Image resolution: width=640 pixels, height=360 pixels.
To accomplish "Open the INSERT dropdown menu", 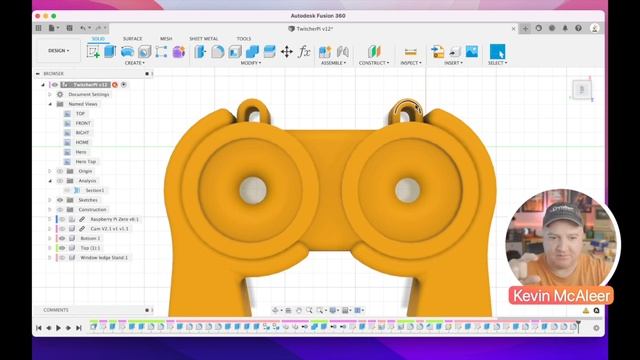I will pos(453,63).
